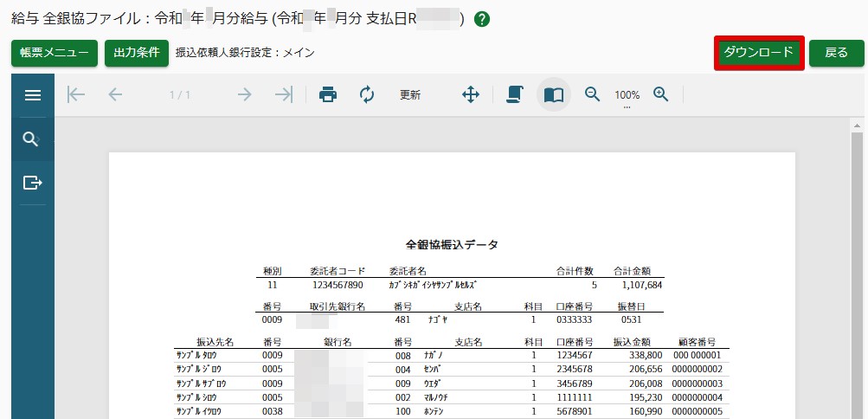Open the hamburger menu in the sidebar
The height and width of the screenshot is (419, 868).
(x=33, y=95)
